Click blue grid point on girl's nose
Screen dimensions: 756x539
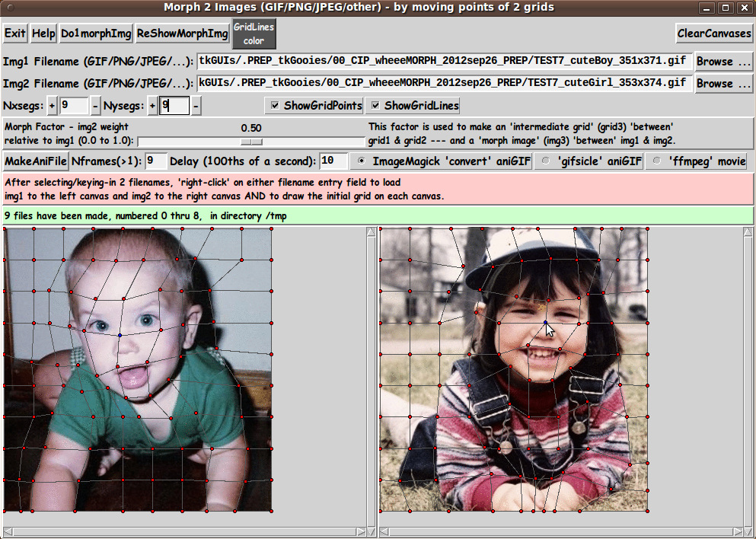point(545,322)
